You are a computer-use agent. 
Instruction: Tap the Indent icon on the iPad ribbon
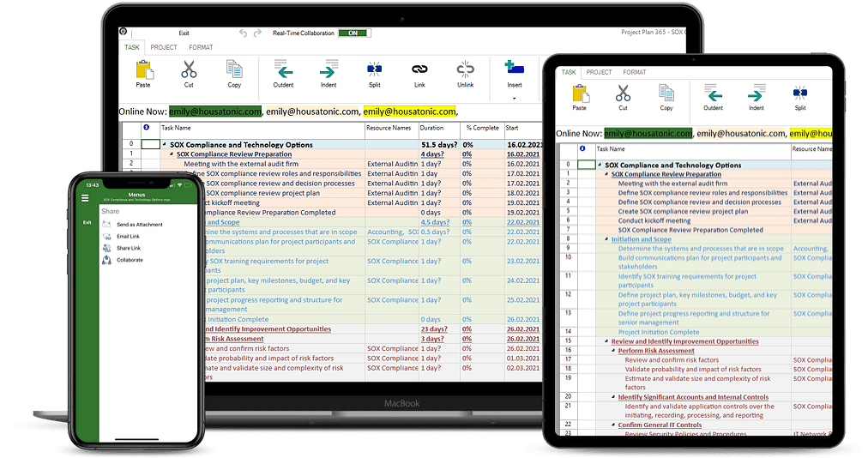pyautogui.click(x=756, y=93)
